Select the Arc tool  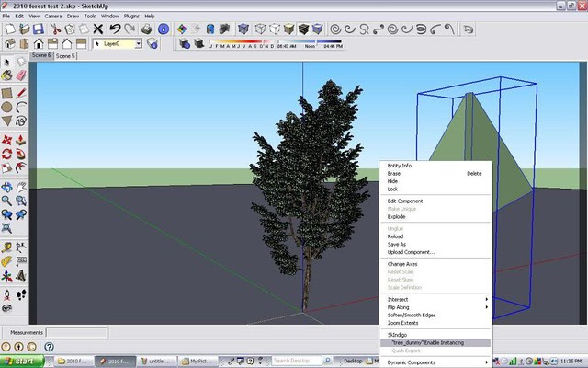[x=21, y=107]
